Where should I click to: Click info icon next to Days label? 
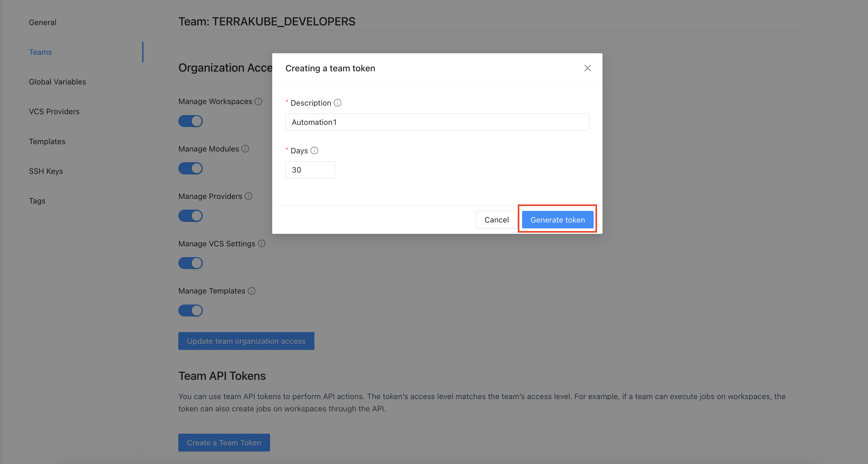pyautogui.click(x=314, y=150)
